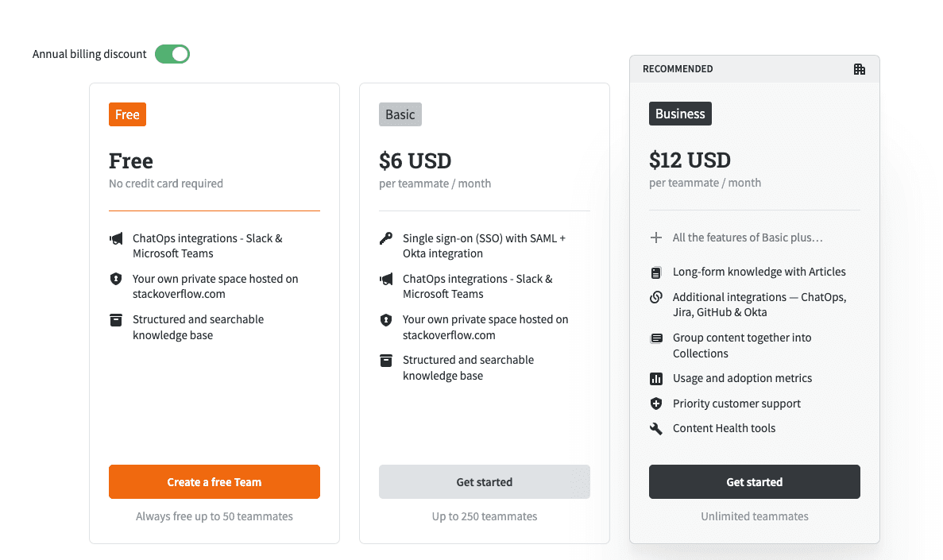Click the archive box icon in Free plan
Viewport: 943px width, 560px height.
coord(116,320)
